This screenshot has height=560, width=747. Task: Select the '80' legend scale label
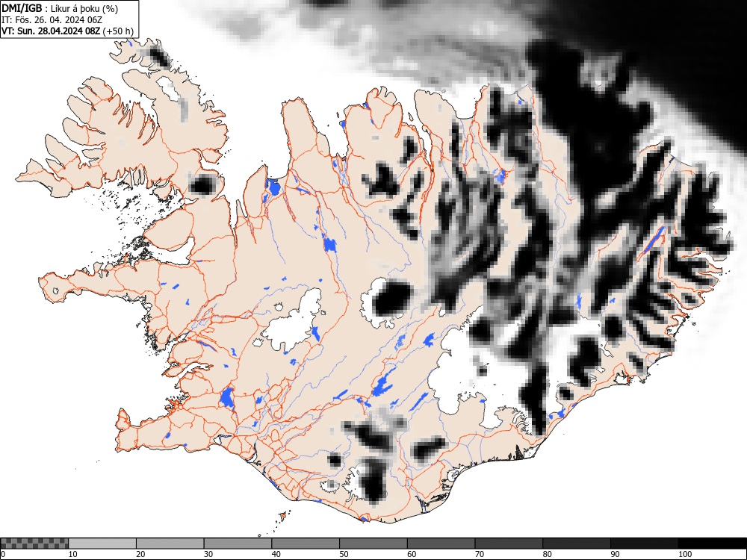coord(547,554)
